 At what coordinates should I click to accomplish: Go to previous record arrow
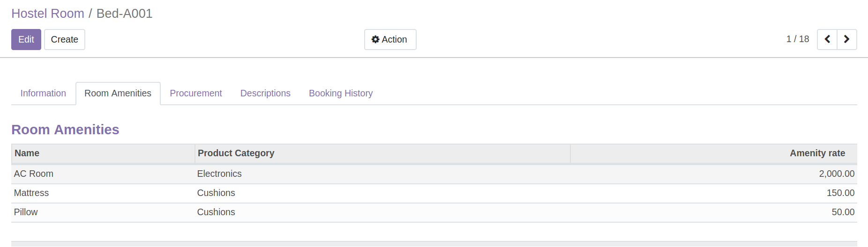(827, 39)
